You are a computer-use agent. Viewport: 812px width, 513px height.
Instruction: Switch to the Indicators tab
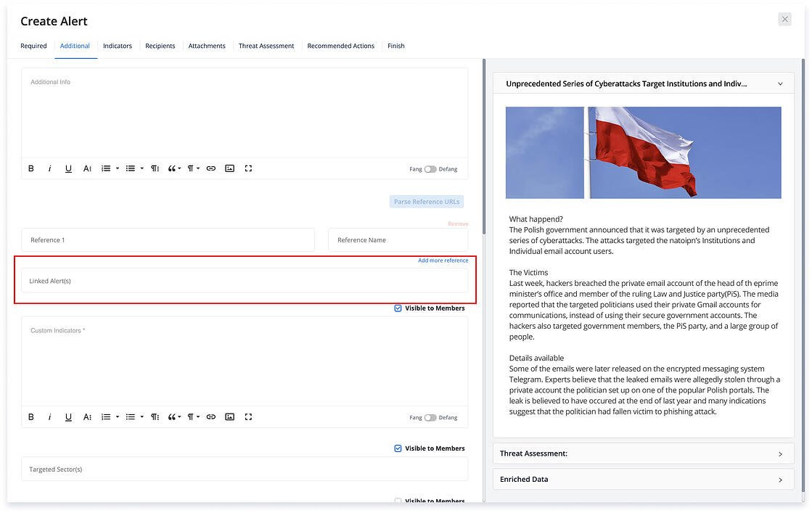click(x=118, y=46)
